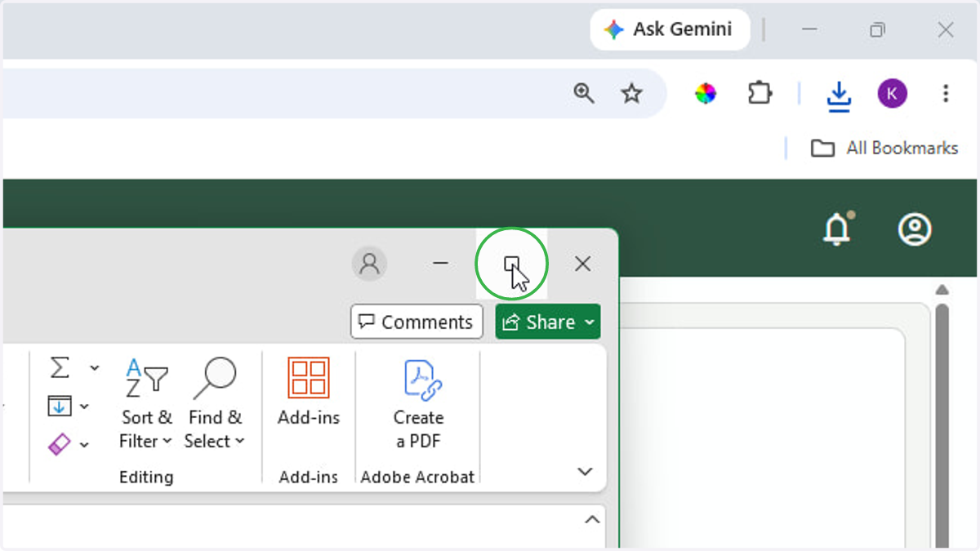This screenshot has width=980, height=551.
Task: Open the Chrome profile avatar K
Action: coord(893,94)
